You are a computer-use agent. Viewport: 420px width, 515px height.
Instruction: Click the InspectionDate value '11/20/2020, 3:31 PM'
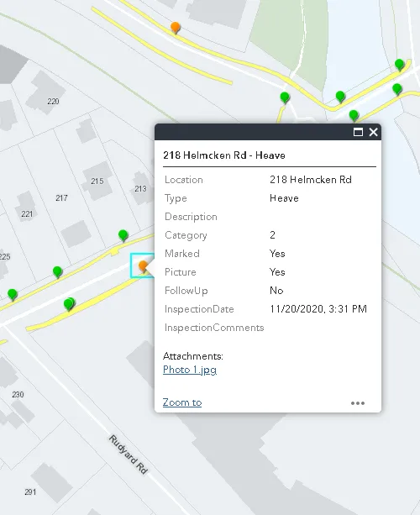318,309
